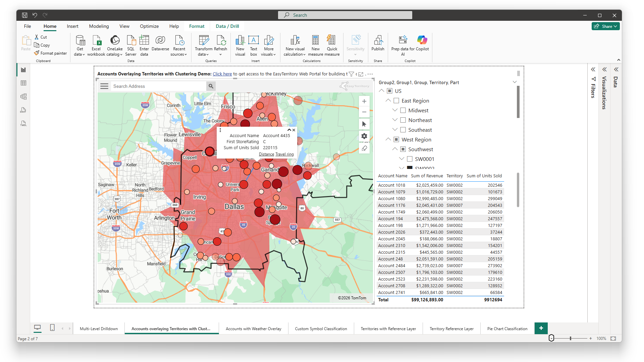Select the map eraser tool
644x362 pixels.
click(364, 148)
